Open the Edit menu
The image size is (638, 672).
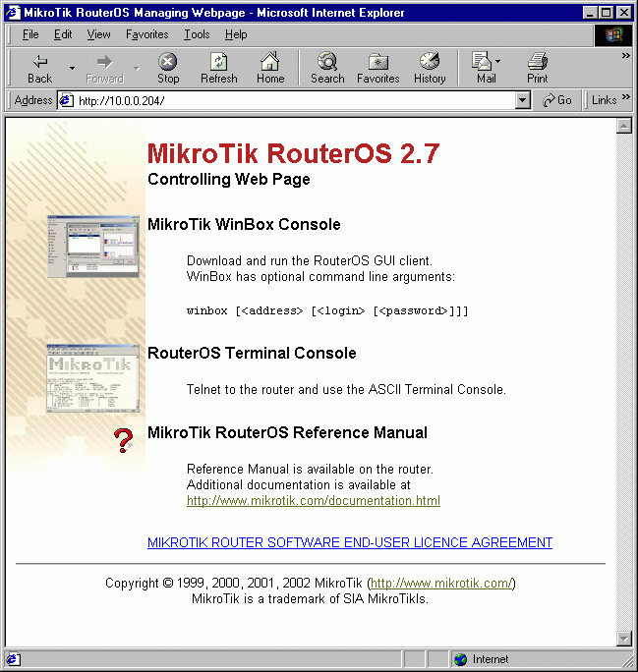pyautogui.click(x=63, y=34)
